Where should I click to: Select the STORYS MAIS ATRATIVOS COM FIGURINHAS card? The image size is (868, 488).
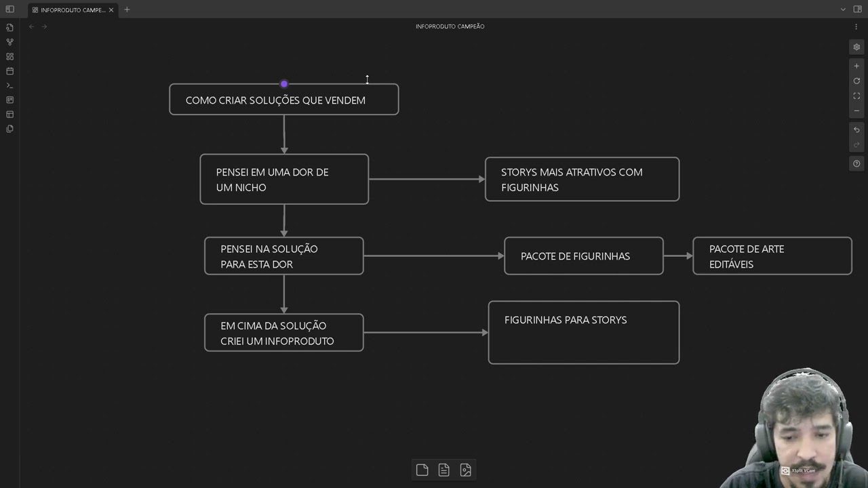[x=582, y=179]
